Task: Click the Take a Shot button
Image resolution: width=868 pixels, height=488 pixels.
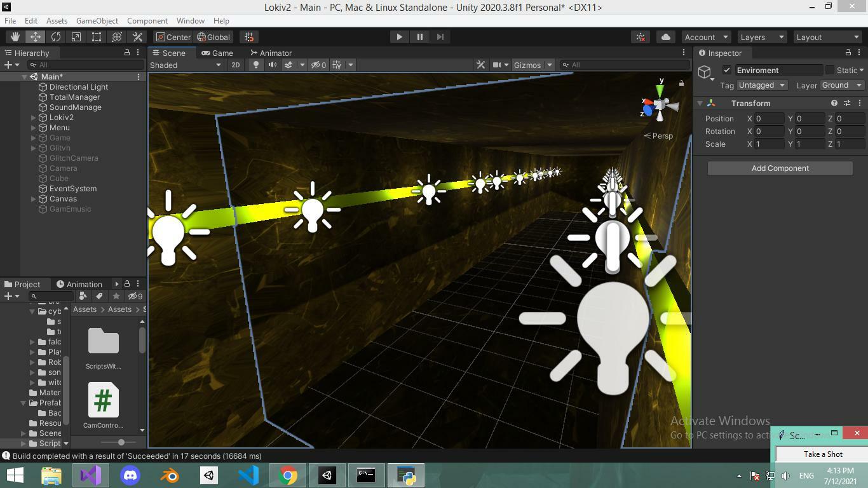Action: [822, 454]
